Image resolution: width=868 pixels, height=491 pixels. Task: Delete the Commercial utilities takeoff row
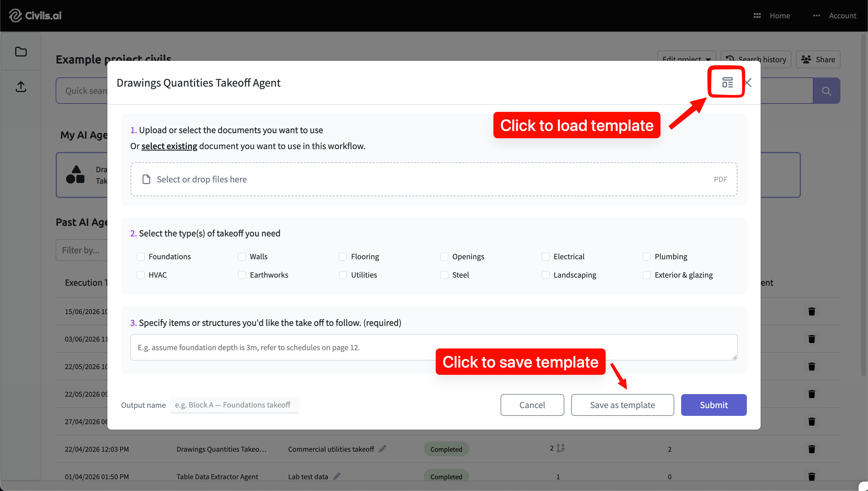(812, 449)
